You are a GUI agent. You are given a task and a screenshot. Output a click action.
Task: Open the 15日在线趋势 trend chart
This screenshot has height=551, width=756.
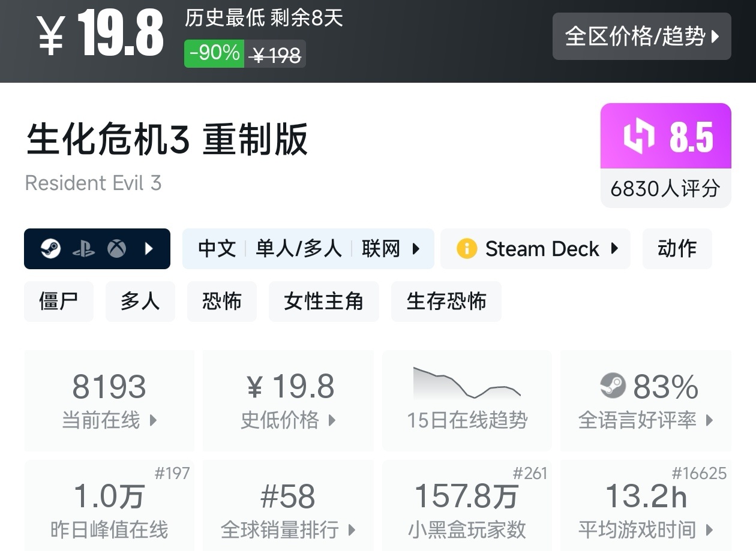point(467,401)
